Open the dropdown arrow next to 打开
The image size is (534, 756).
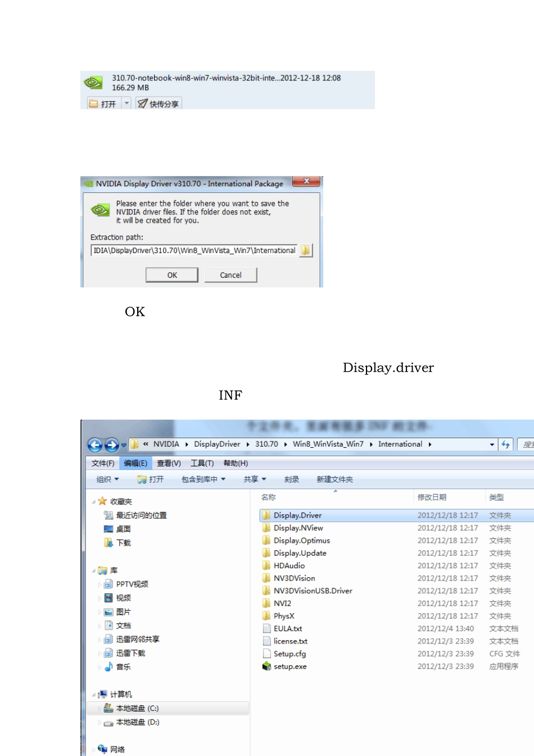126,103
